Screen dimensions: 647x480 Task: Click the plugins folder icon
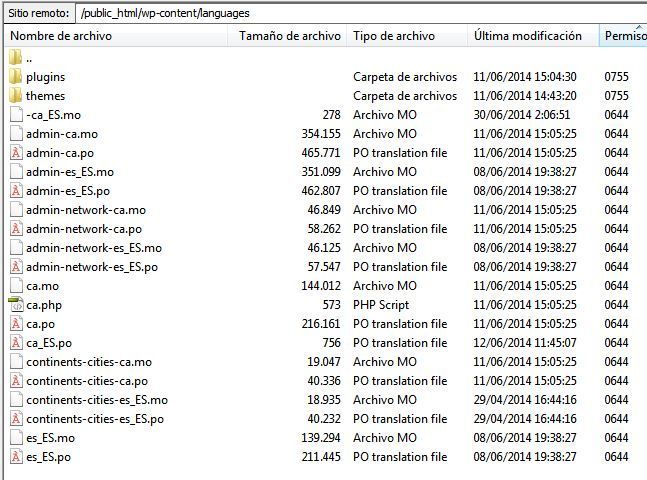(x=15, y=77)
